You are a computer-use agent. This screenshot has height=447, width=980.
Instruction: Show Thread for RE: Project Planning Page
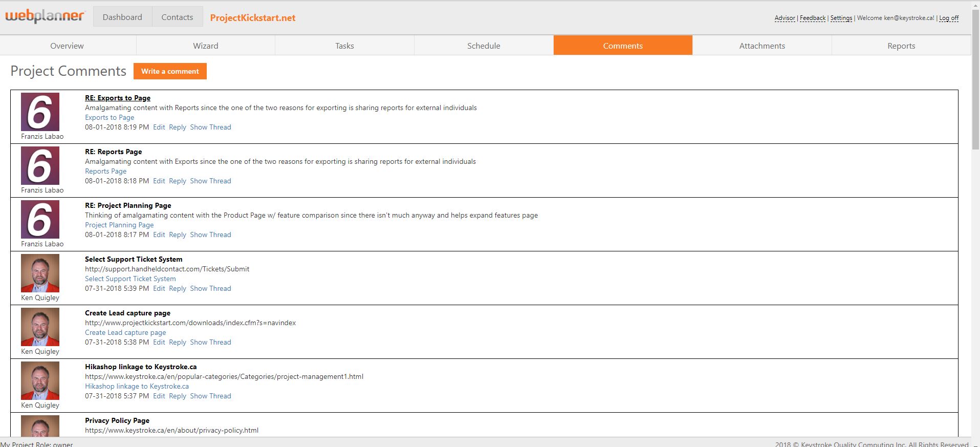(210, 235)
